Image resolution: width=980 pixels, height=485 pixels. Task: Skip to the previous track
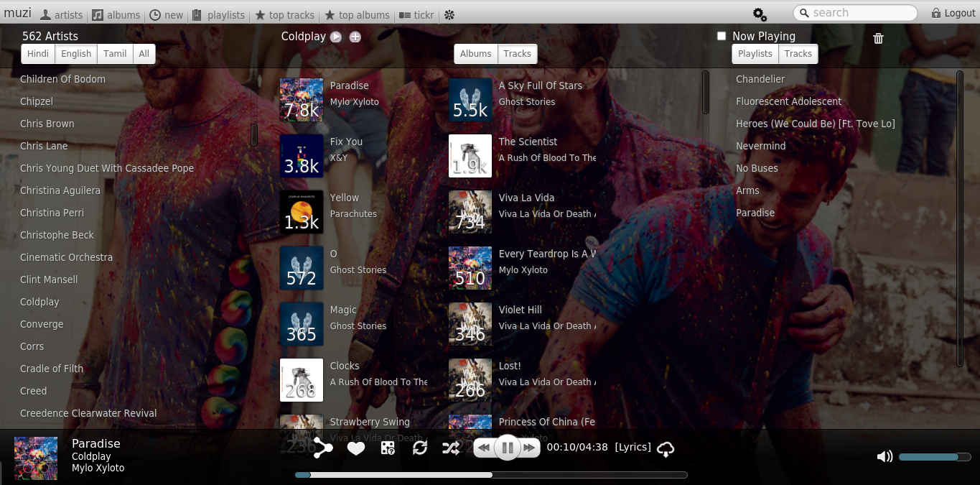click(x=484, y=448)
